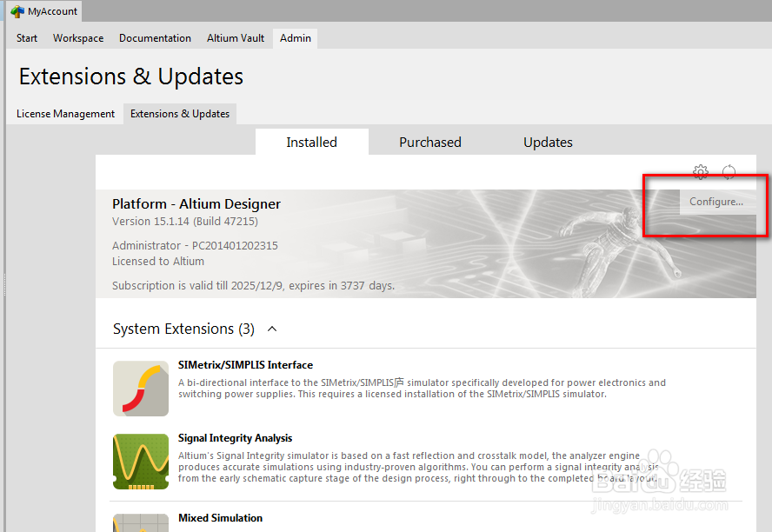Open the Start menu tab
The height and width of the screenshot is (532, 772).
27,38
